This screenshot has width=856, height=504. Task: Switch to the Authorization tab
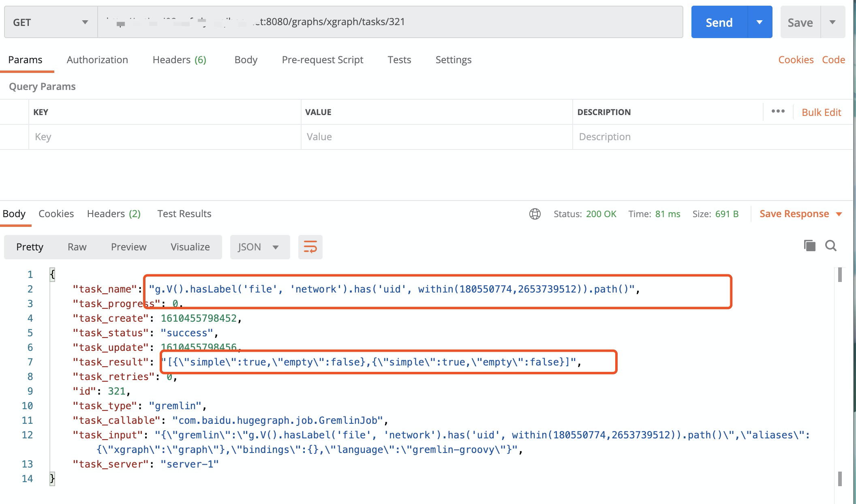97,60
